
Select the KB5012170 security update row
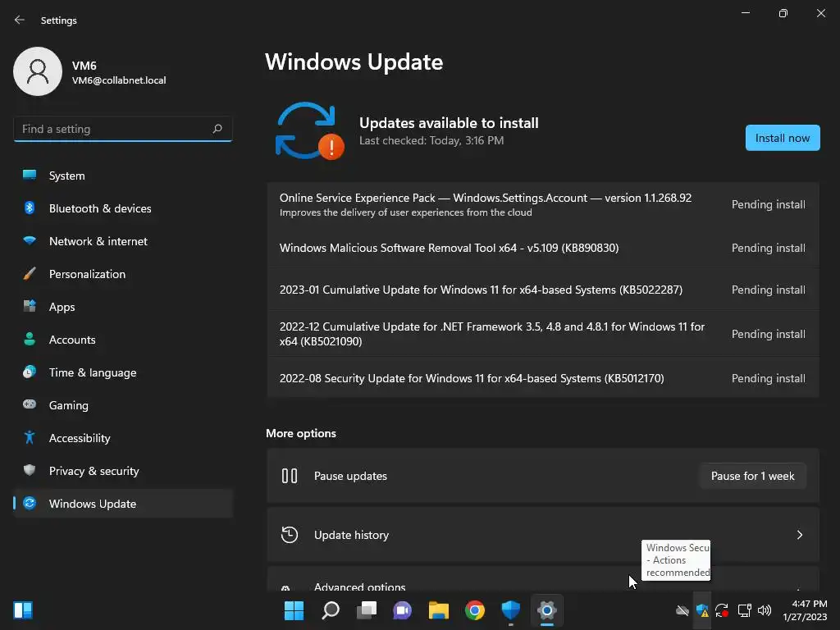click(543, 378)
